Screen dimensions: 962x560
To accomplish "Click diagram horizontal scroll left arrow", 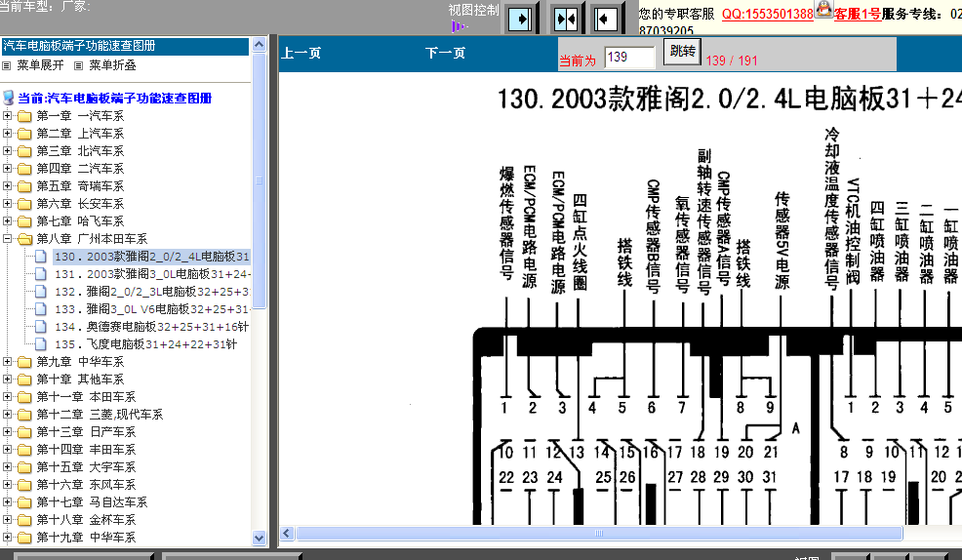I will [x=287, y=533].
